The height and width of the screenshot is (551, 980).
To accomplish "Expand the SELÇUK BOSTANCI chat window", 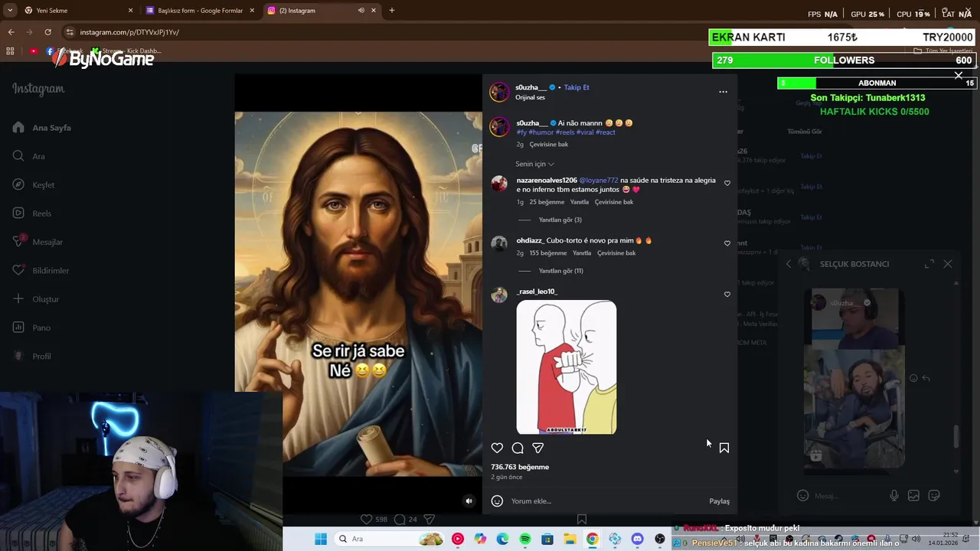I will [x=929, y=264].
